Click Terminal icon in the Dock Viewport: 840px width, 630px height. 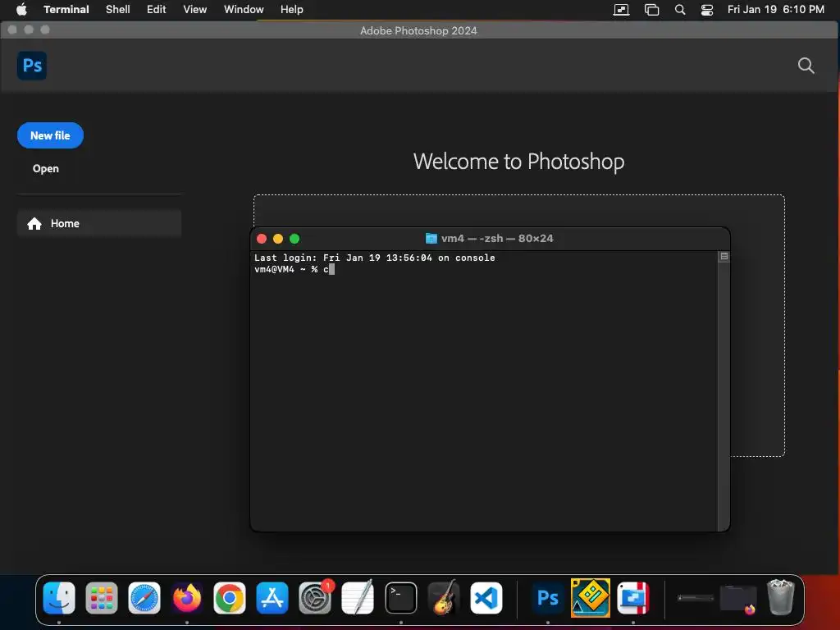[x=400, y=598]
